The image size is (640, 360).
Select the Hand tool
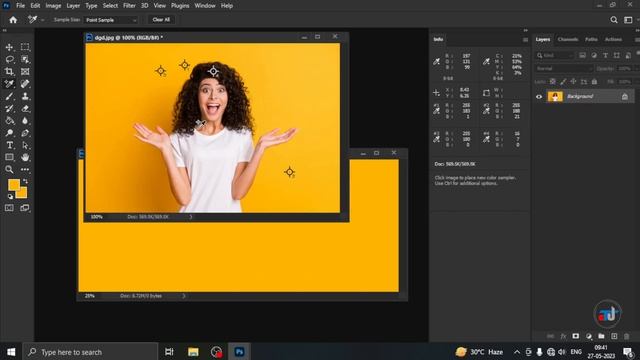[25, 158]
